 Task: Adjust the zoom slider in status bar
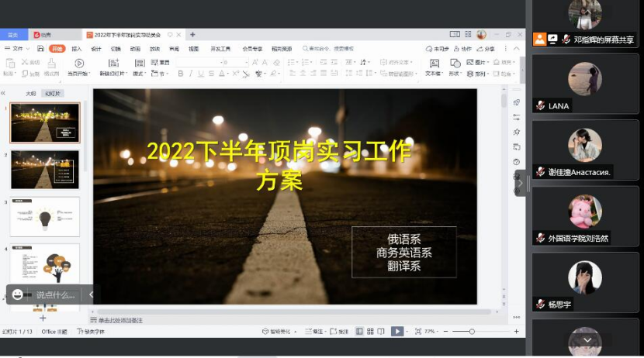pos(472,331)
